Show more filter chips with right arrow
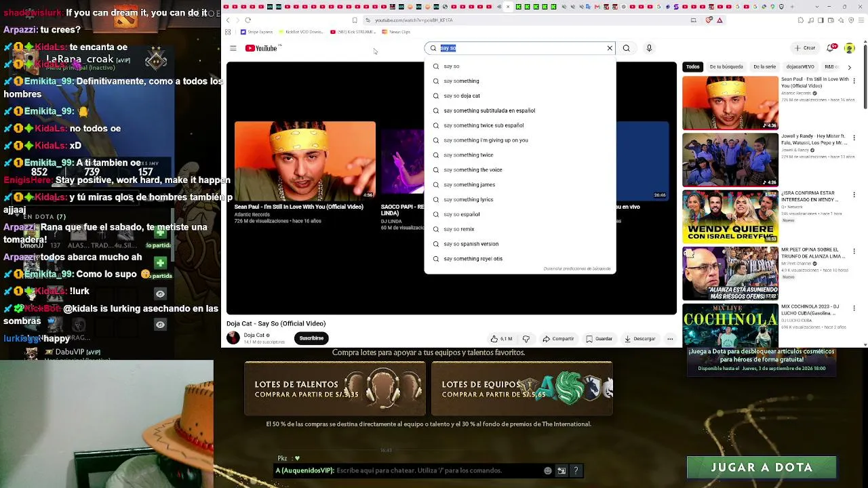This screenshot has width=868, height=488. [849, 67]
